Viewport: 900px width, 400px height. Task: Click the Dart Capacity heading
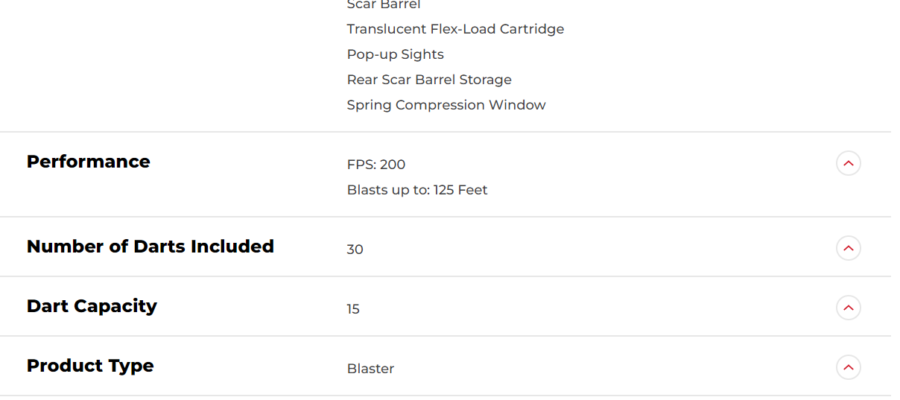point(91,307)
